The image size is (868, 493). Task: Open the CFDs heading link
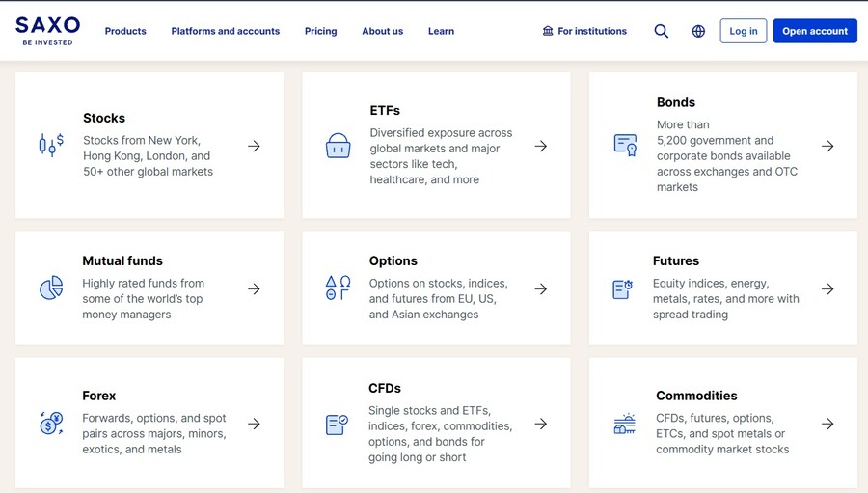[385, 388]
